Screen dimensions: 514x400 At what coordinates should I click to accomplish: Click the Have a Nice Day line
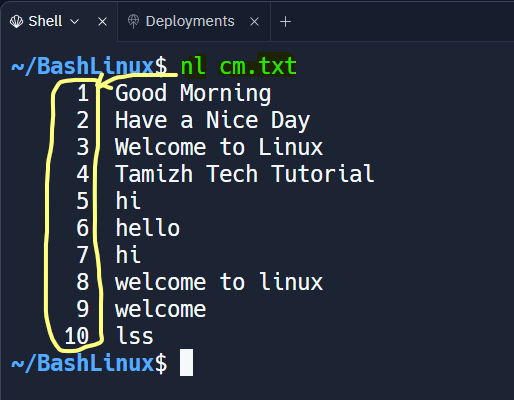(x=212, y=120)
